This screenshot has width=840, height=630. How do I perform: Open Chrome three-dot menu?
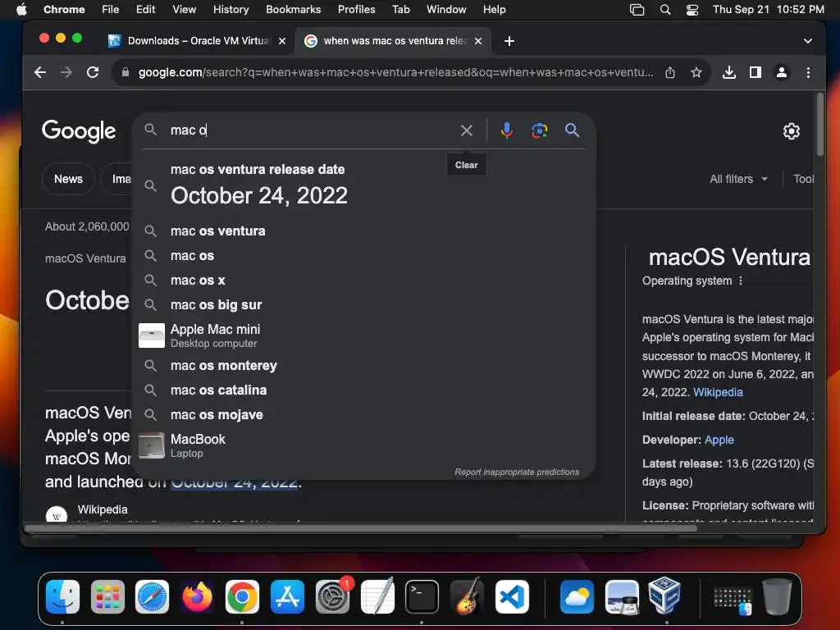808,72
